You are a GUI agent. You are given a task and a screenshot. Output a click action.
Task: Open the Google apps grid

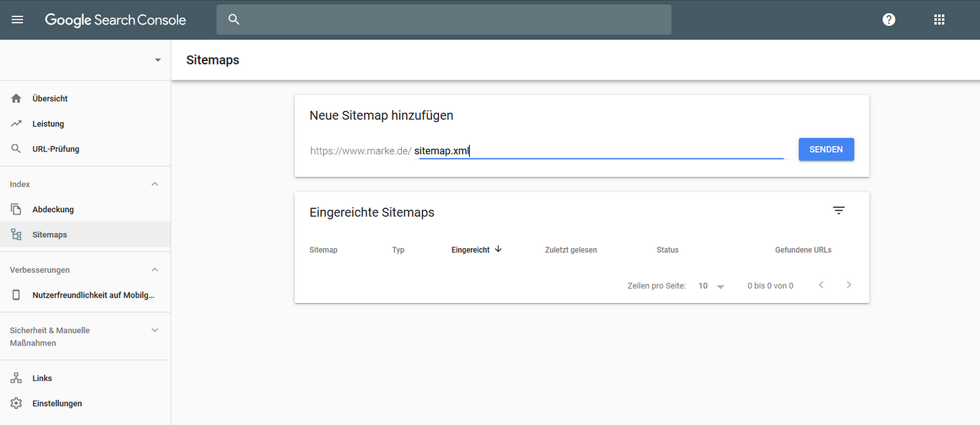coord(939,20)
